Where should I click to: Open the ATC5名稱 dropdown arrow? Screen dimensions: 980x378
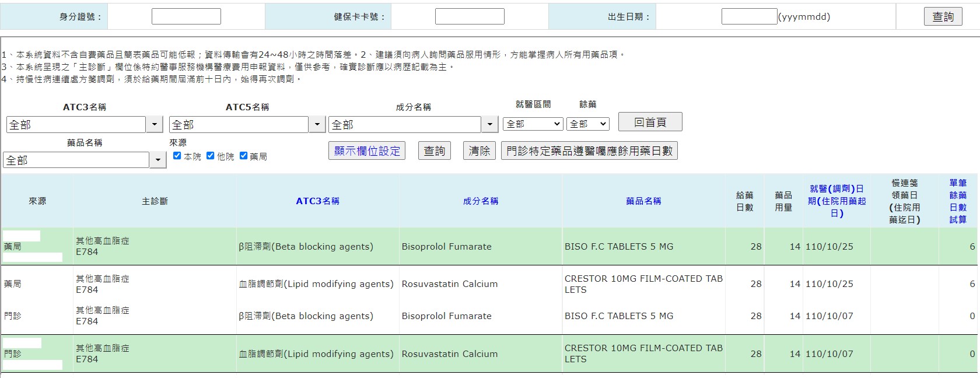tap(317, 124)
